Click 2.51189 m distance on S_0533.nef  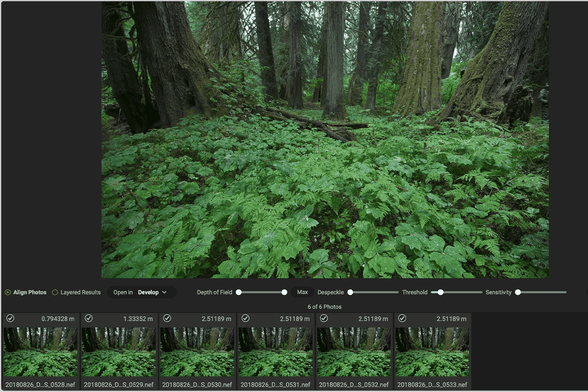tap(451, 319)
